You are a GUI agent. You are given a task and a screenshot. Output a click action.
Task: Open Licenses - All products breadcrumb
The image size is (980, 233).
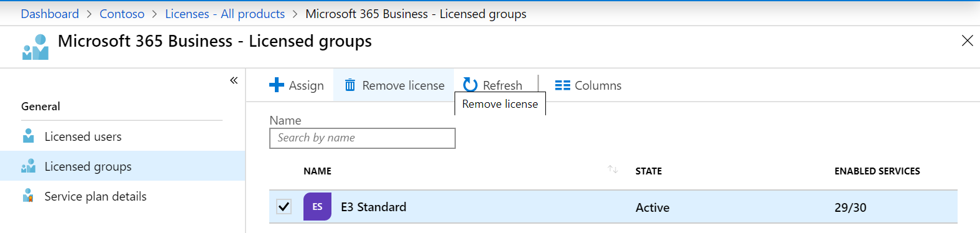pos(225,14)
